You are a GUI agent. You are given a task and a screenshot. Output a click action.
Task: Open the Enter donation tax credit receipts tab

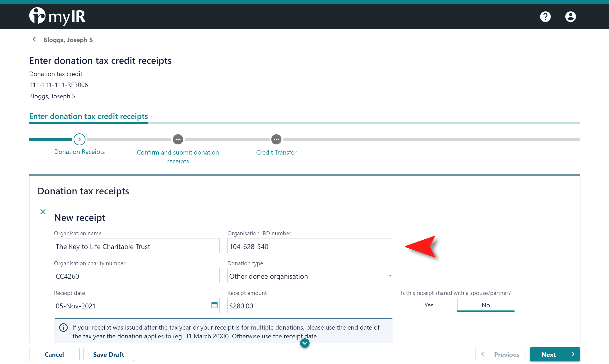click(x=89, y=116)
